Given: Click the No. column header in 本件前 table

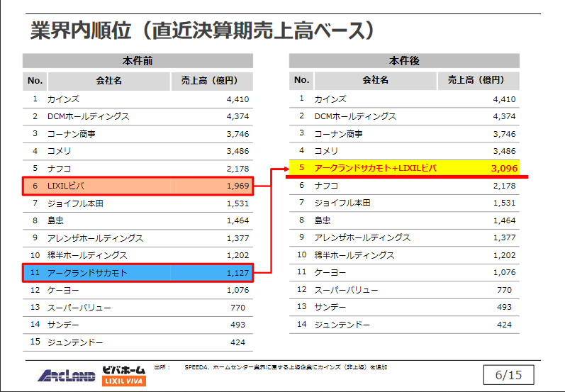Looking at the screenshot, I should [x=35, y=81].
